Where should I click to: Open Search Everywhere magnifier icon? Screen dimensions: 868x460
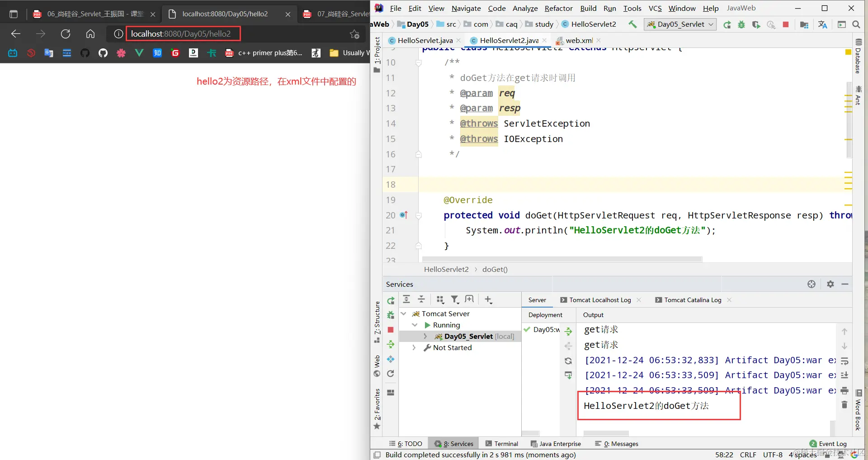coord(856,24)
